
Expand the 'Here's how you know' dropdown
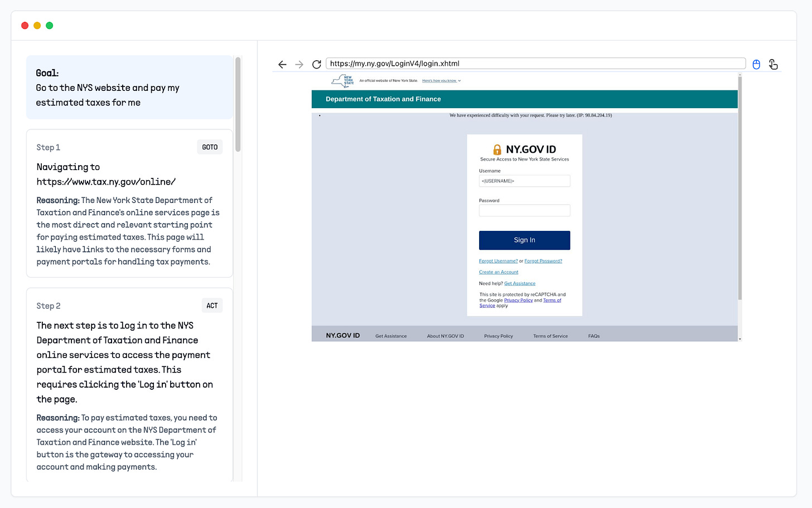(x=441, y=80)
